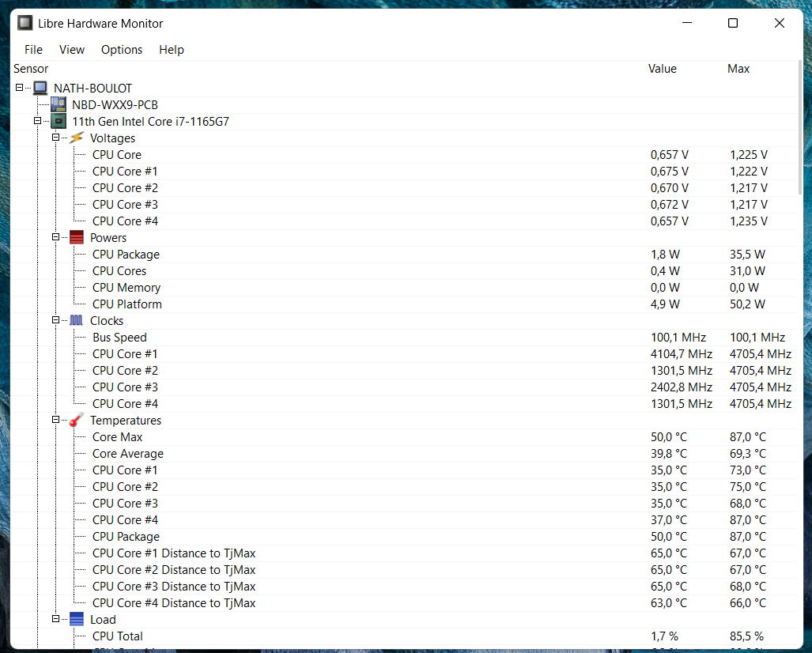
Task: Select Temperatures CPU Core #2 row
Action: click(404, 487)
